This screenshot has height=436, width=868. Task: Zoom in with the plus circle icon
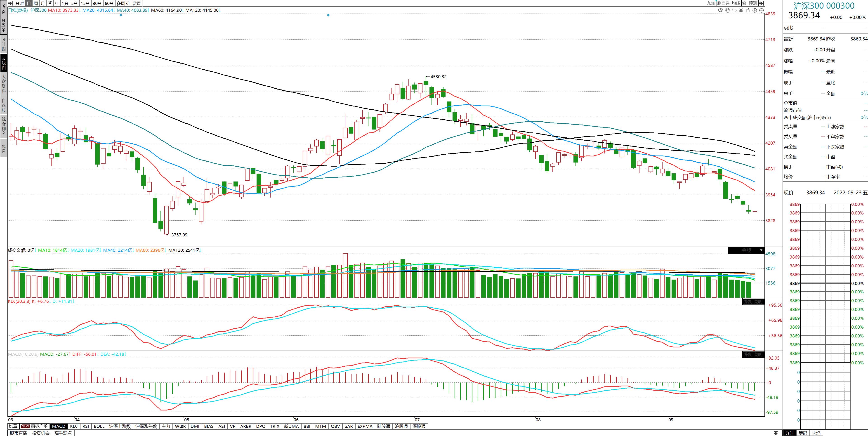[755, 10]
